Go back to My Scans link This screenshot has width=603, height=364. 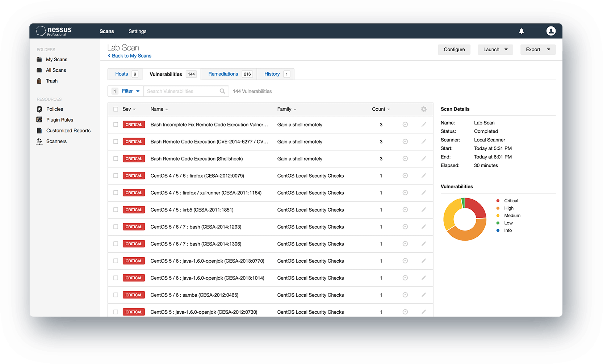pos(130,56)
